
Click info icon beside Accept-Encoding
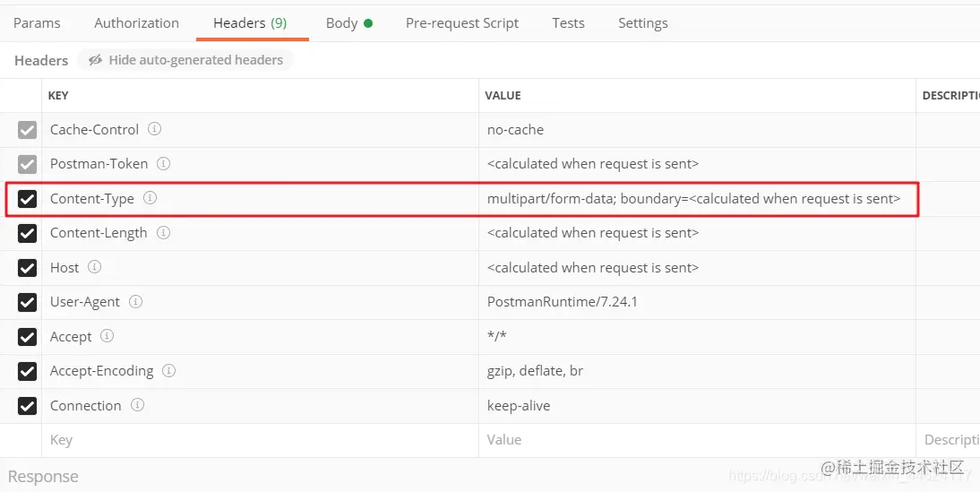click(x=168, y=370)
